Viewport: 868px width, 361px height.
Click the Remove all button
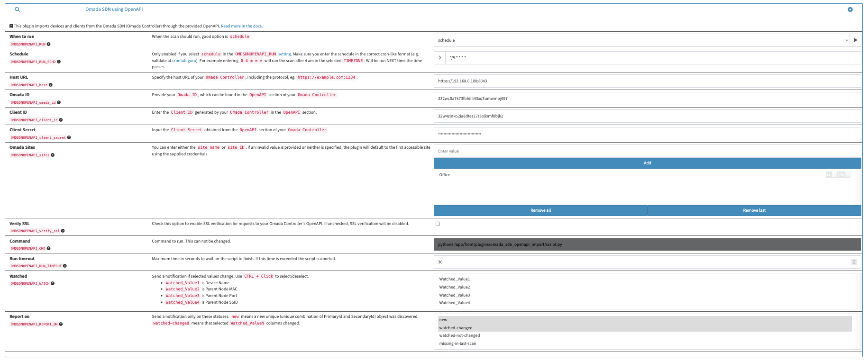click(x=540, y=210)
